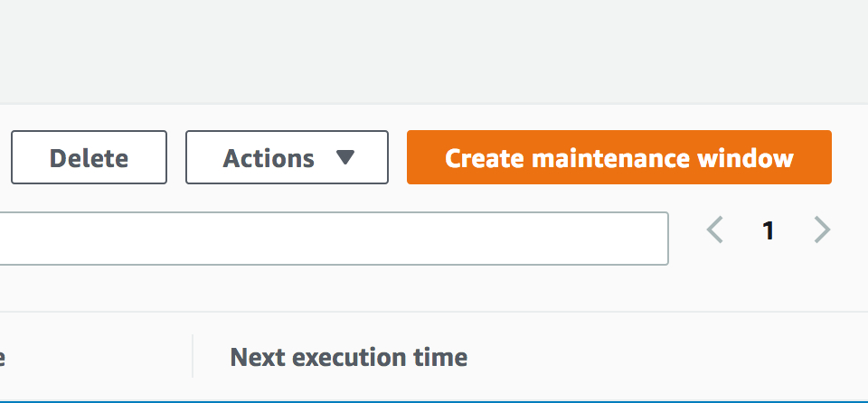Expand Actions menu options
The height and width of the screenshot is (403, 868).
pos(287,157)
